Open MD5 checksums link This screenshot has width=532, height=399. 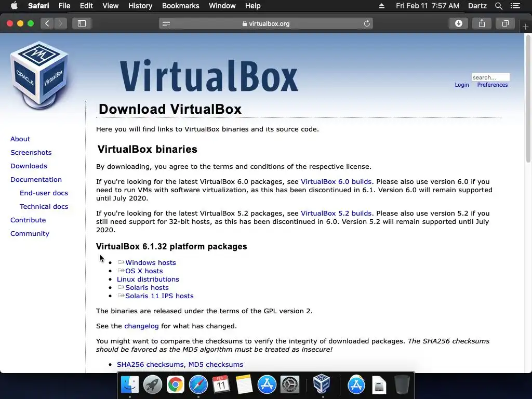[216, 364]
